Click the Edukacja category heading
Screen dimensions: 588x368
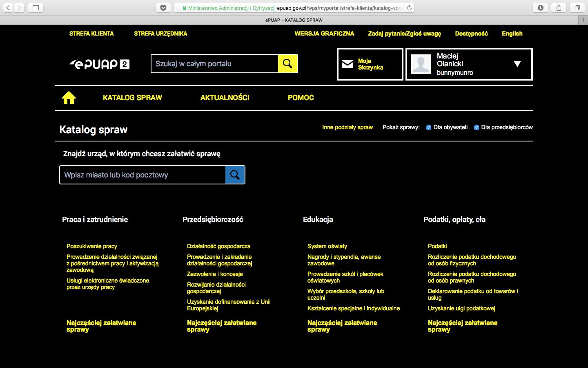pyautogui.click(x=318, y=220)
